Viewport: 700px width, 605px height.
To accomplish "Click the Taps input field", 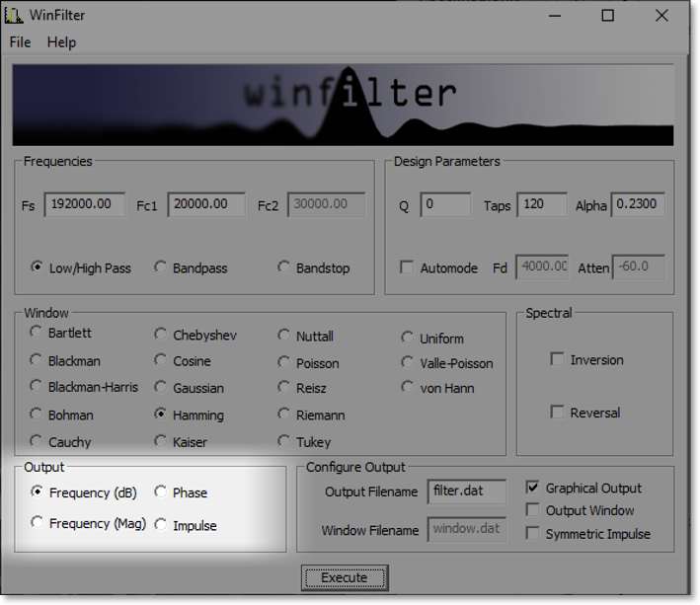I will pos(541,205).
